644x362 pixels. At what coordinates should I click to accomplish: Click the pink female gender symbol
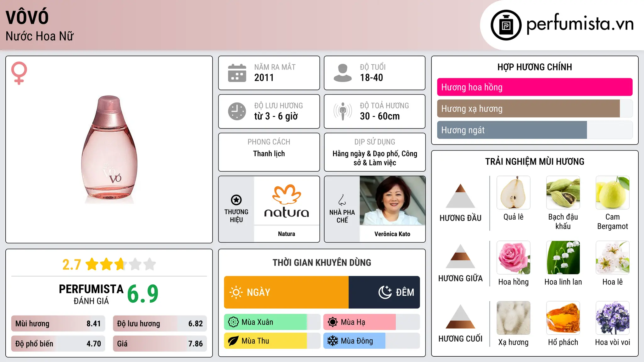click(19, 73)
